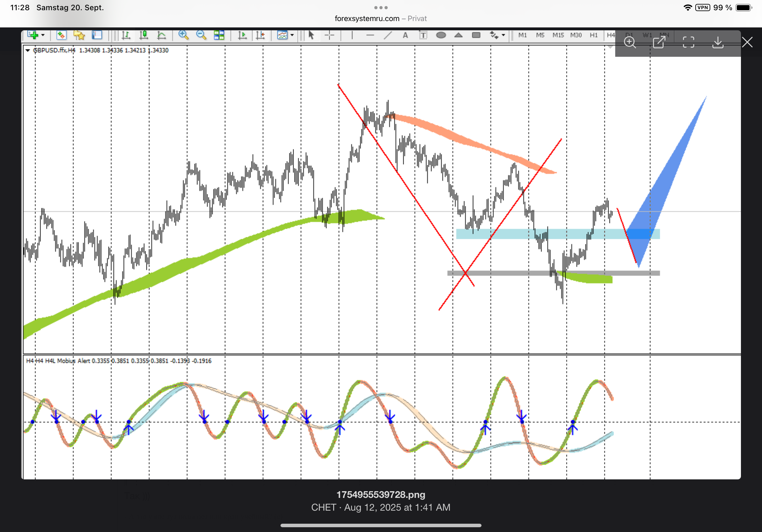The image size is (762, 532).
Task: Choose the text label tool
Action: pyautogui.click(x=423, y=35)
